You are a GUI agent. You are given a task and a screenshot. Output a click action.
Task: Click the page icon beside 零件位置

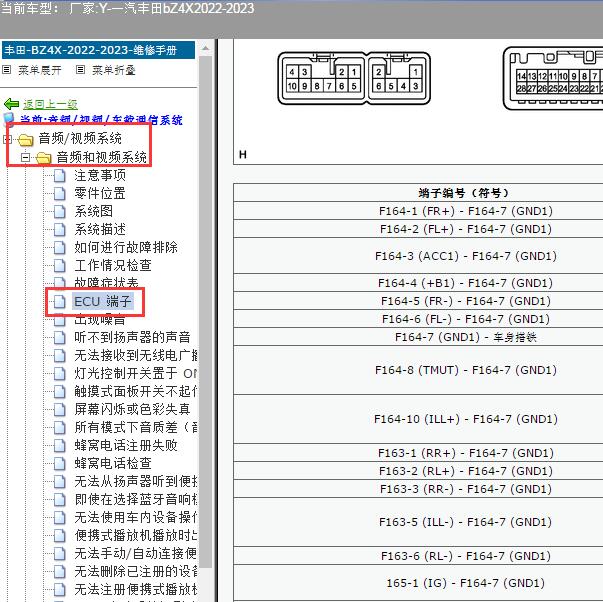(x=60, y=193)
